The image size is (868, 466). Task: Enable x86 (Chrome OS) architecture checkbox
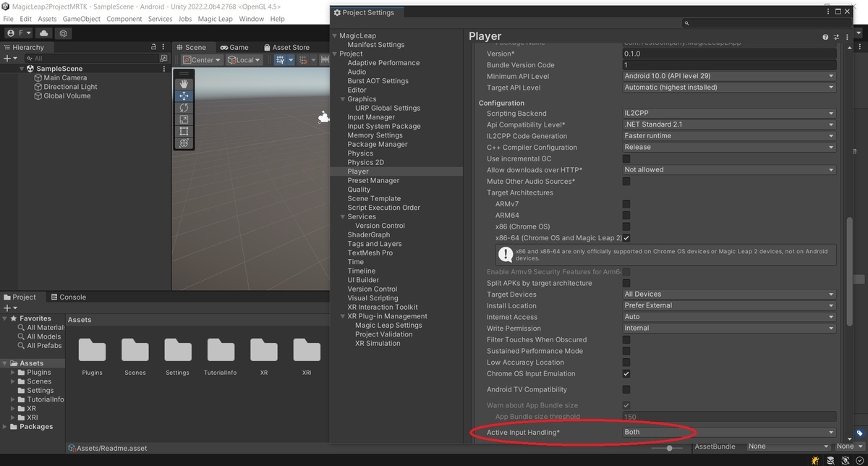(x=626, y=226)
